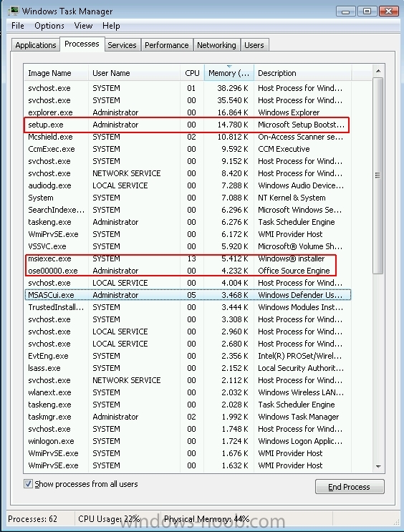
Task: Click CPU Usage: 22% status entry
Action: point(109,519)
